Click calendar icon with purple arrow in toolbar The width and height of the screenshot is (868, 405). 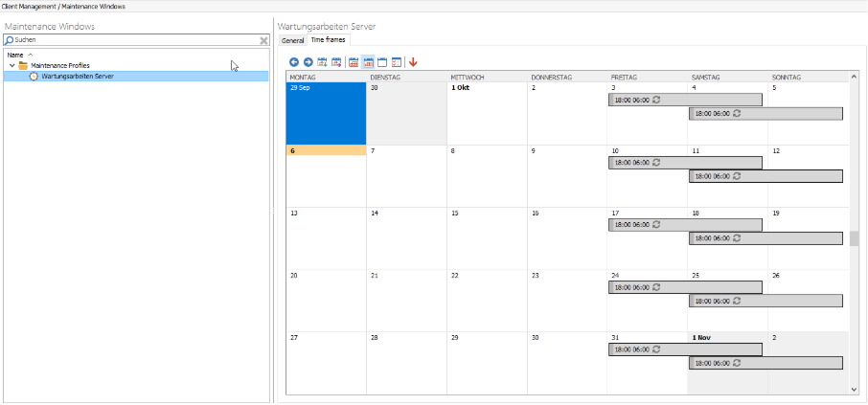point(336,62)
